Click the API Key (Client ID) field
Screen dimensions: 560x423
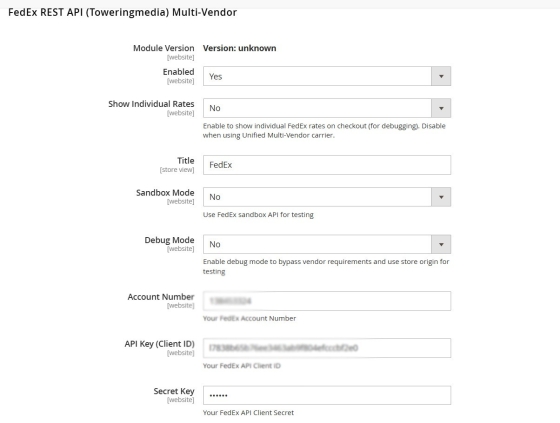click(x=327, y=348)
